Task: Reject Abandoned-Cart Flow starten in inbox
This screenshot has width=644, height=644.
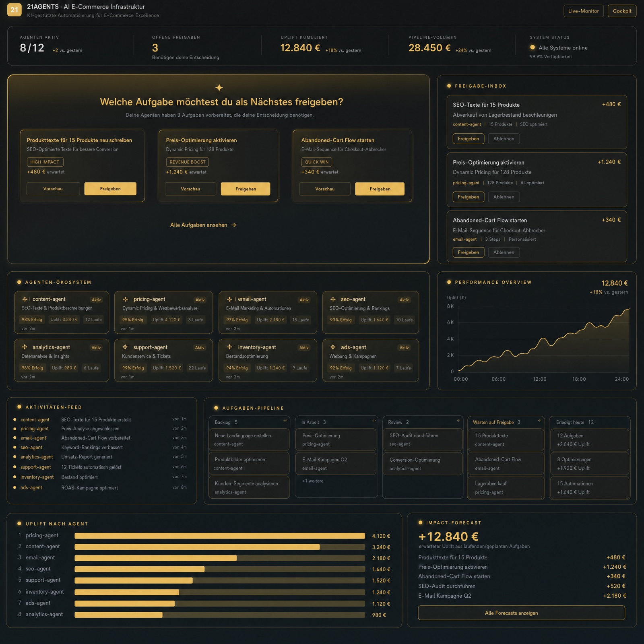Action: pos(504,252)
